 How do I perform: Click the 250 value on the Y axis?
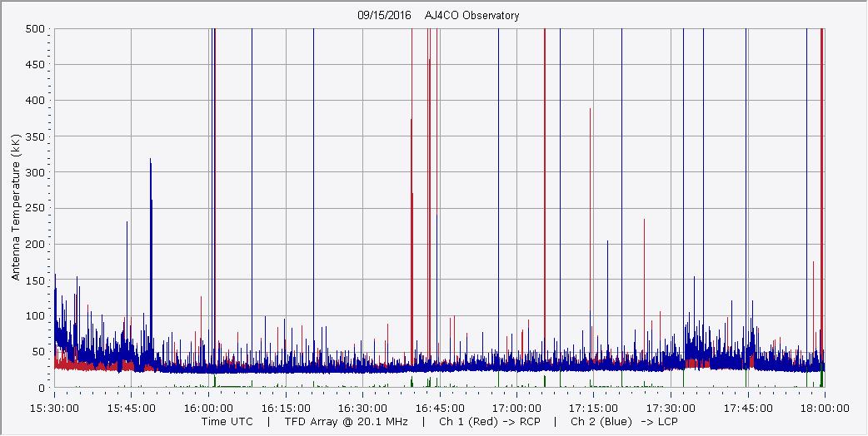(36, 208)
